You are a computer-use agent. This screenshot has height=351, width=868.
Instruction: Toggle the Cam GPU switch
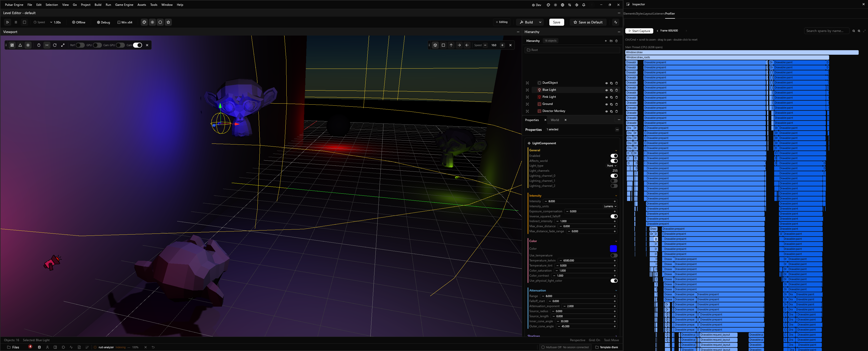[x=121, y=45]
